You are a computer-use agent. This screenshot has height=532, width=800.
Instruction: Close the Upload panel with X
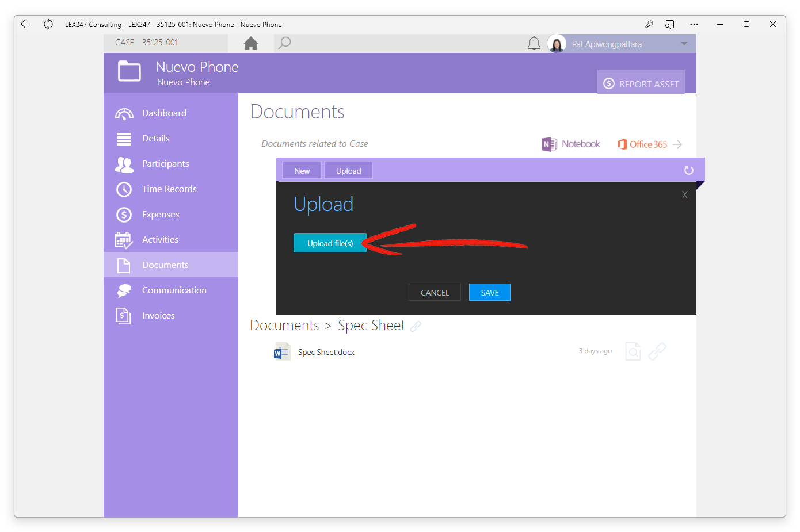click(x=685, y=195)
